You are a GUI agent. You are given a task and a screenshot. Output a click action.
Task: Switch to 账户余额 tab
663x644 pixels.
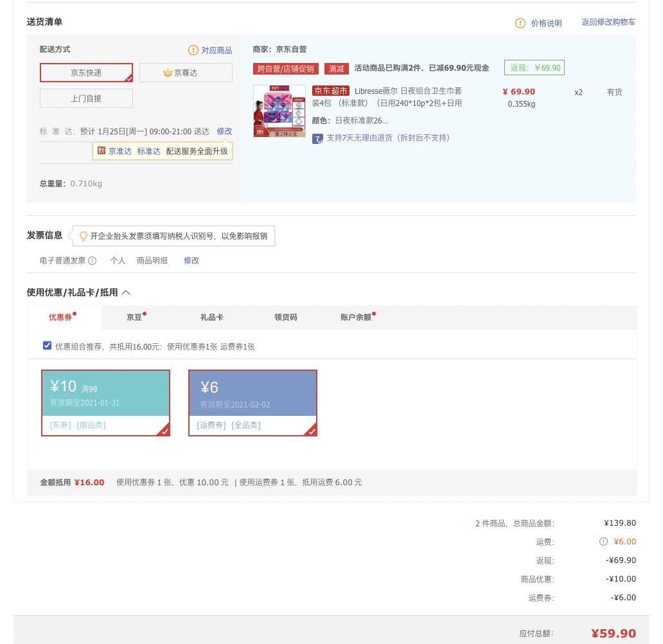click(x=356, y=318)
